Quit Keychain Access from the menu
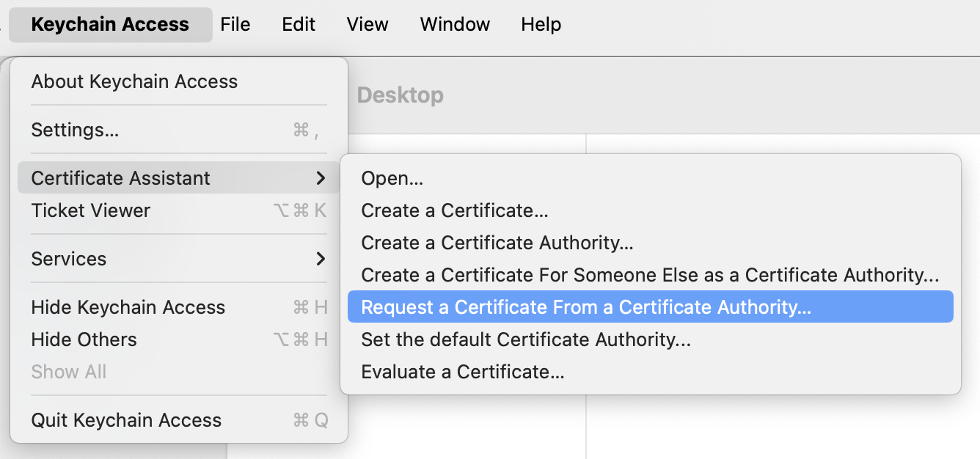Image resolution: width=980 pixels, height=459 pixels. (x=179, y=420)
